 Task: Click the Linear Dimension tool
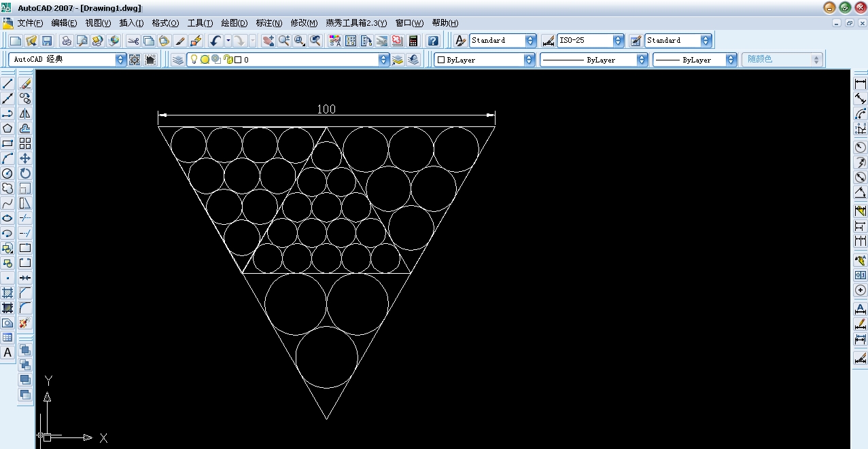click(861, 84)
